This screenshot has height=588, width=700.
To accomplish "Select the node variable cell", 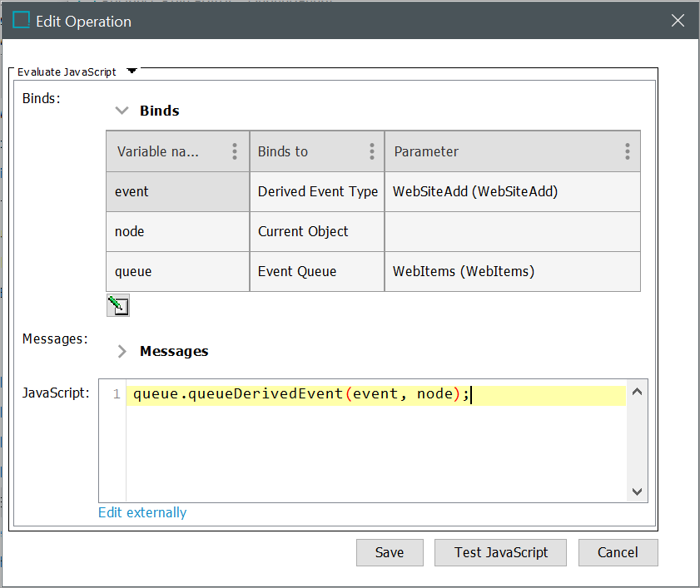I will click(177, 231).
